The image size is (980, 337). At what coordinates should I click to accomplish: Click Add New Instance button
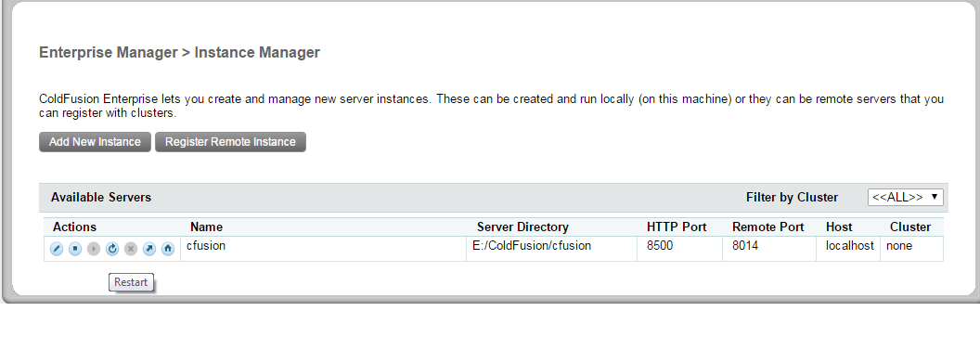(x=95, y=142)
